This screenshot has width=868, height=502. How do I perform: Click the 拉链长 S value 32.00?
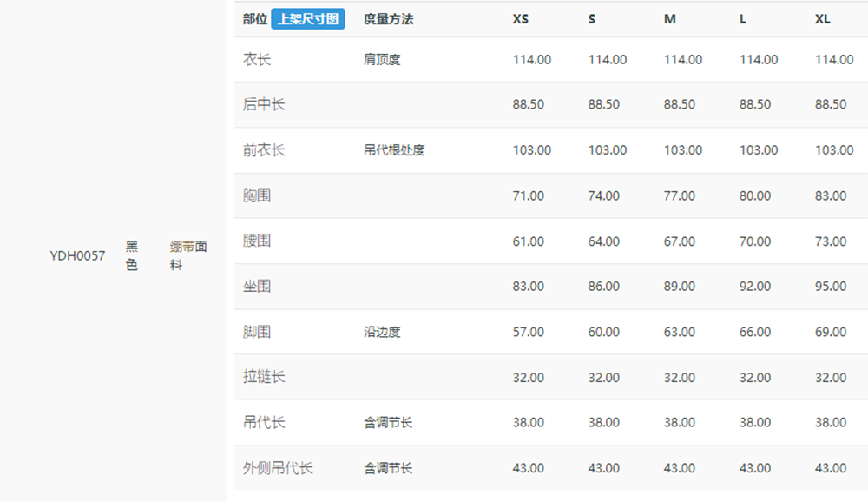pos(604,377)
